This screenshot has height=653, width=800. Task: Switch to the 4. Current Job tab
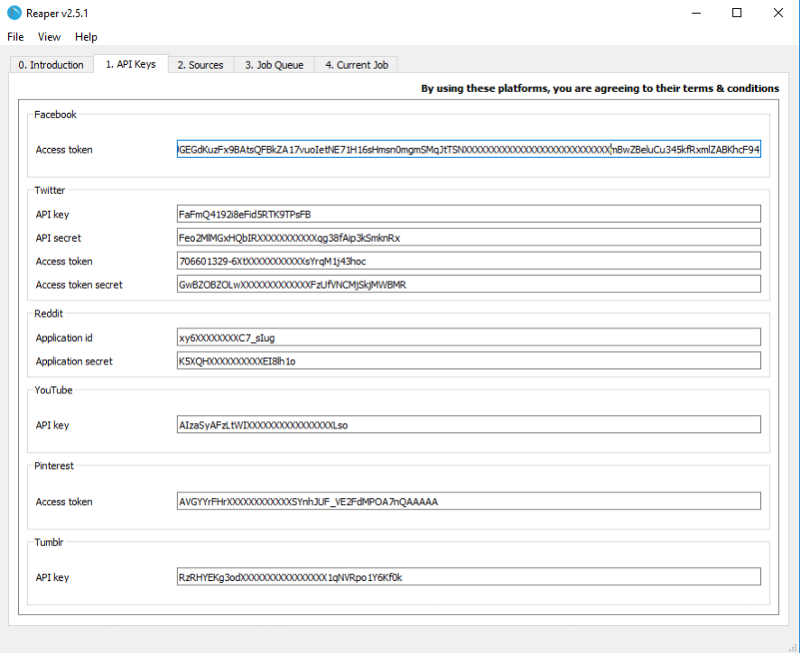(x=356, y=65)
